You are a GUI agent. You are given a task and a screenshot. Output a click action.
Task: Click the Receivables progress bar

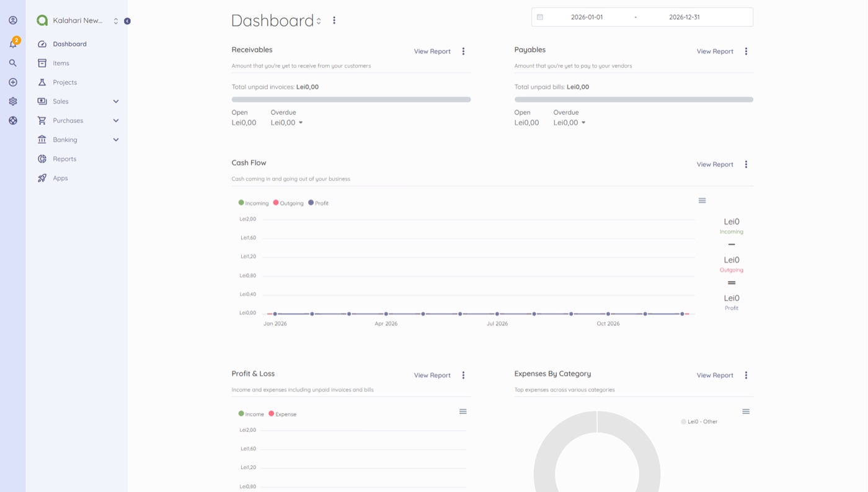coord(351,99)
